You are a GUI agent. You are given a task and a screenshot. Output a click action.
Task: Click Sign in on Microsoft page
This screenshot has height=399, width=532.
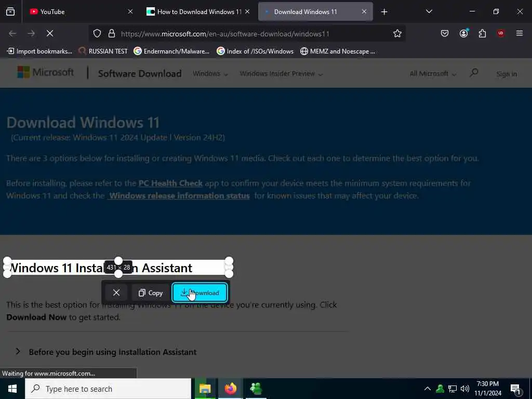[x=507, y=74]
